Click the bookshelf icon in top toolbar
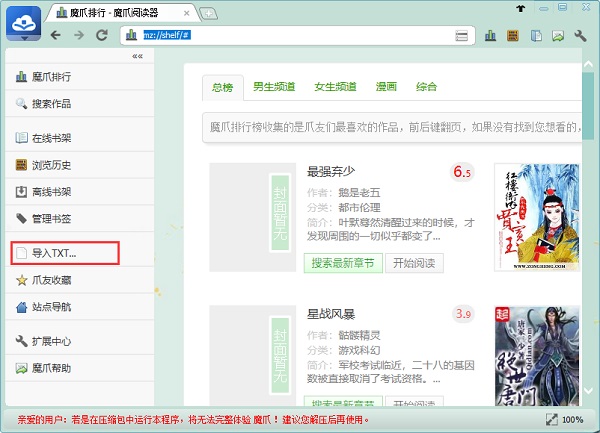600x433 pixels. tap(513, 36)
